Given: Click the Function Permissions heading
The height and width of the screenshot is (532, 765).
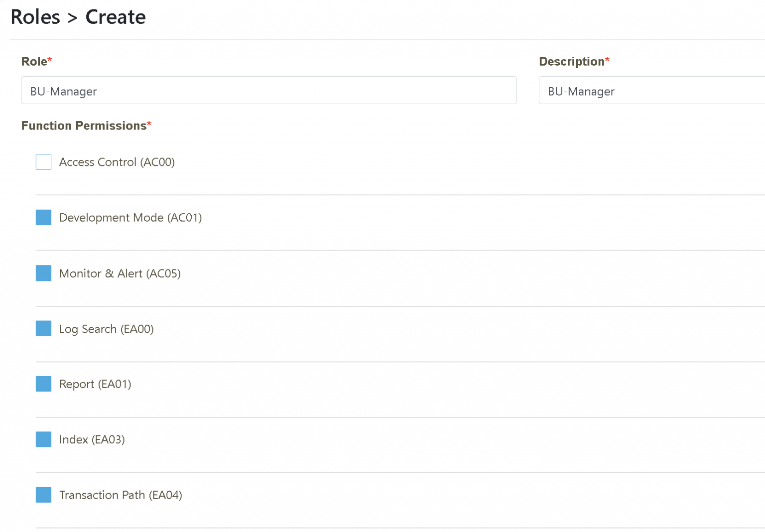Looking at the screenshot, I should [84, 126].
